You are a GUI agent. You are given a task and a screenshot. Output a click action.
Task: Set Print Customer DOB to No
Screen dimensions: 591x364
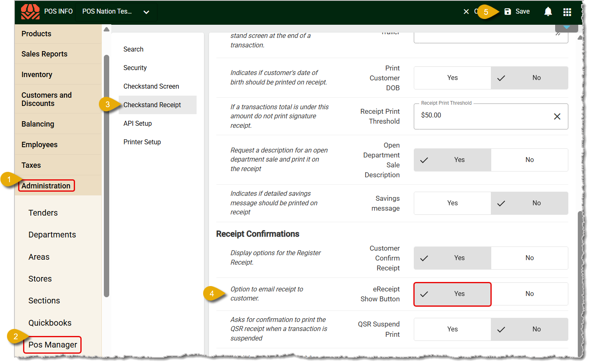pyautogui.click(x=529, y=78)
